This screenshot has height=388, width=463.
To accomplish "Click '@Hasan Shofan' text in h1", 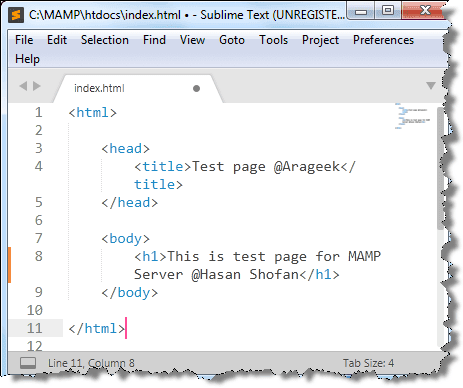I will (245, 275).
